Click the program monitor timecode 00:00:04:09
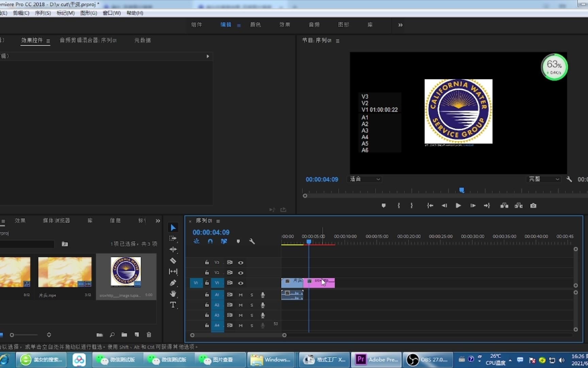This screenshot has height=368, width=588. coord(322,179)
